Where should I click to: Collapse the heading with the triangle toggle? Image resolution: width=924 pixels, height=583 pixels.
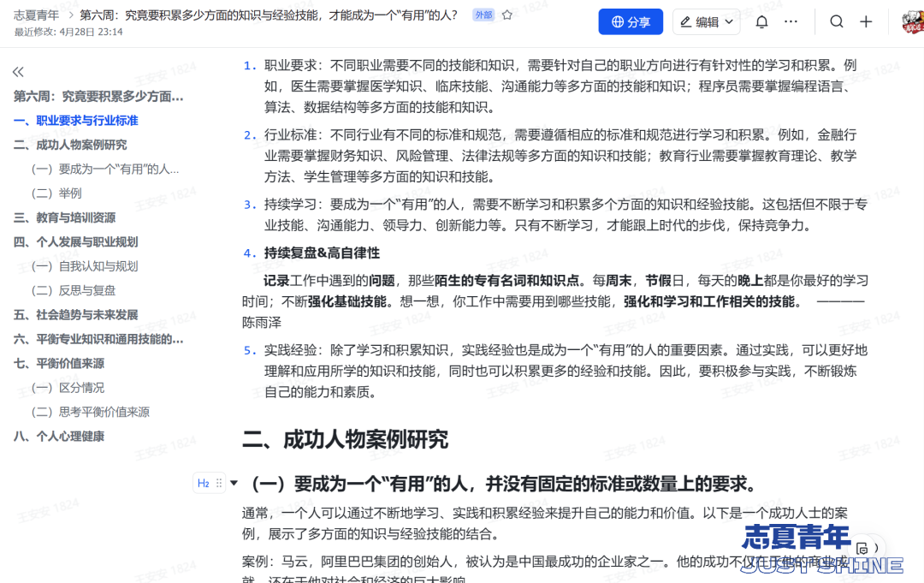pos(234,484)
